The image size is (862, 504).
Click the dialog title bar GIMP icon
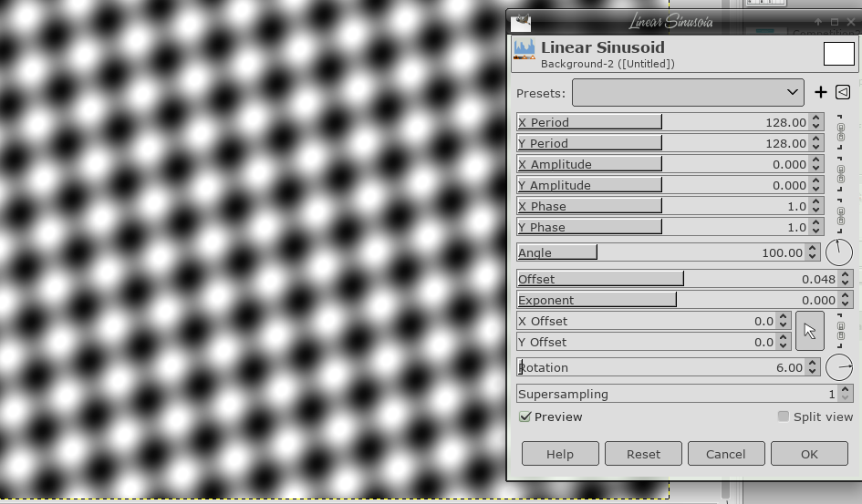(521, 23)
